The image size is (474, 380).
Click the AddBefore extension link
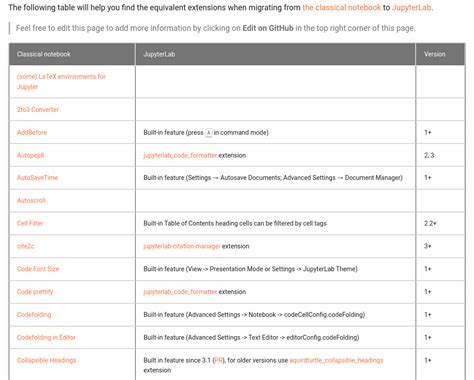pyautogui.click(x=32, y=132)
